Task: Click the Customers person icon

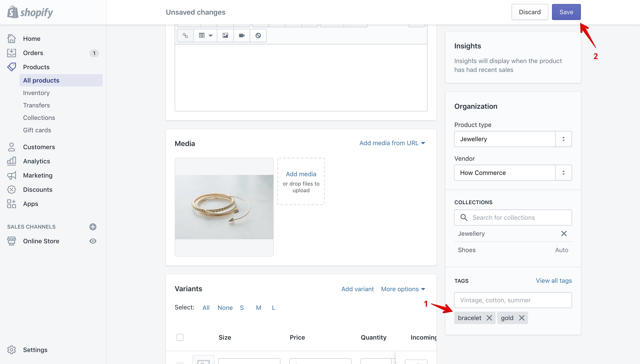Action: tap(12, 147)
